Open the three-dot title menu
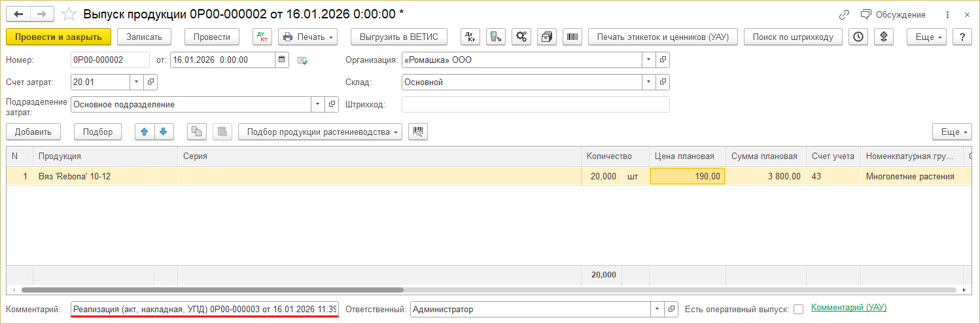Image resolution: width=980 pixels, height=324 pixels. coord(948,14)
